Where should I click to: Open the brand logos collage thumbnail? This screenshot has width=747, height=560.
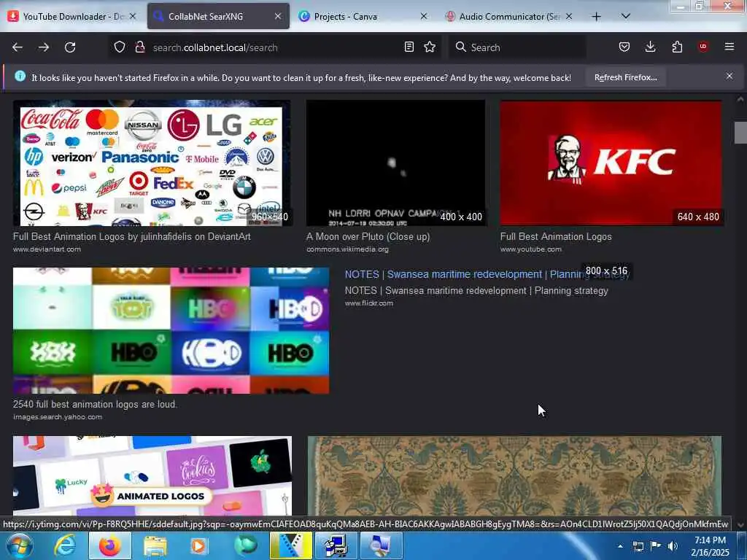coord(152,163)
